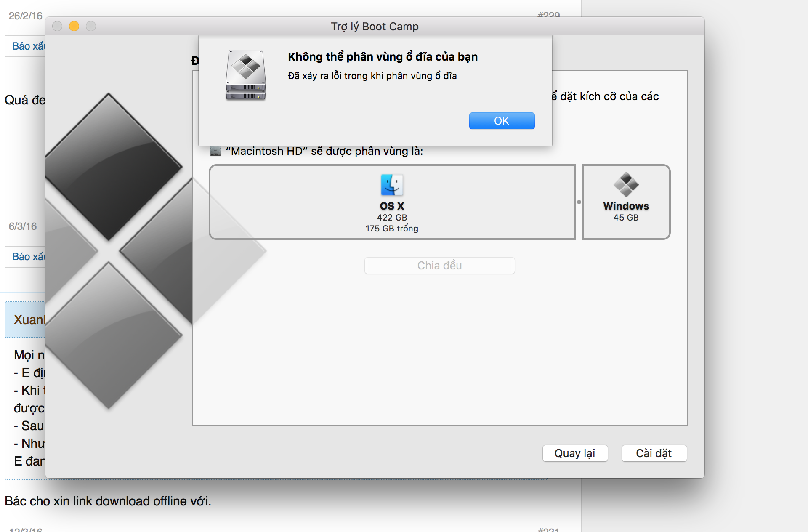Viewport: 808px width, 532px height.
Task: Click the Quay lại button
Action: (575, 453)
